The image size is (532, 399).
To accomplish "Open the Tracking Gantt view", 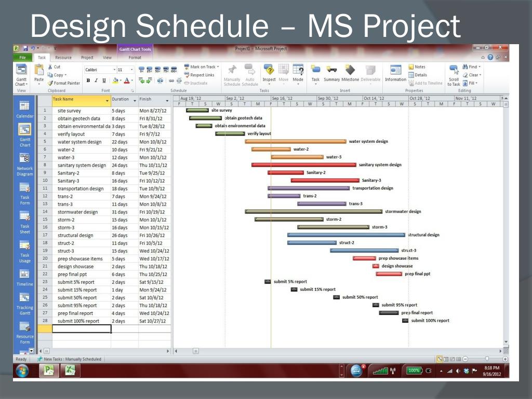I will [x=24, y=304].
